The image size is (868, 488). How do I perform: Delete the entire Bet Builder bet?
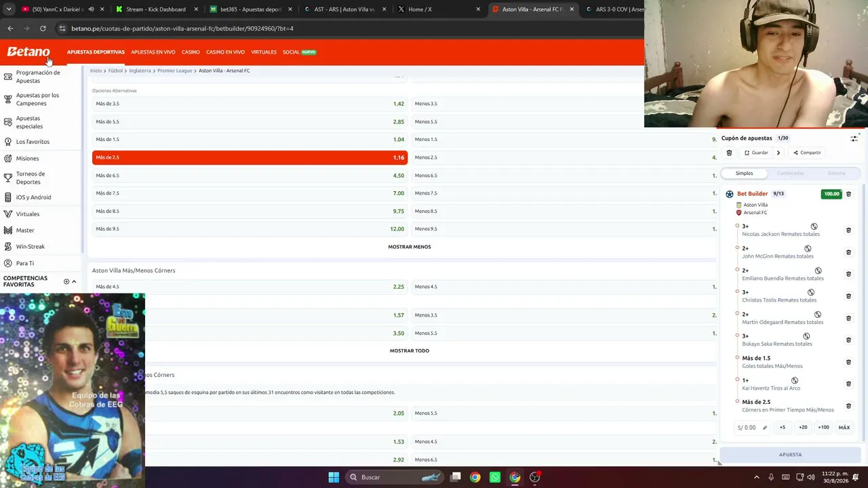click(848, 194)
